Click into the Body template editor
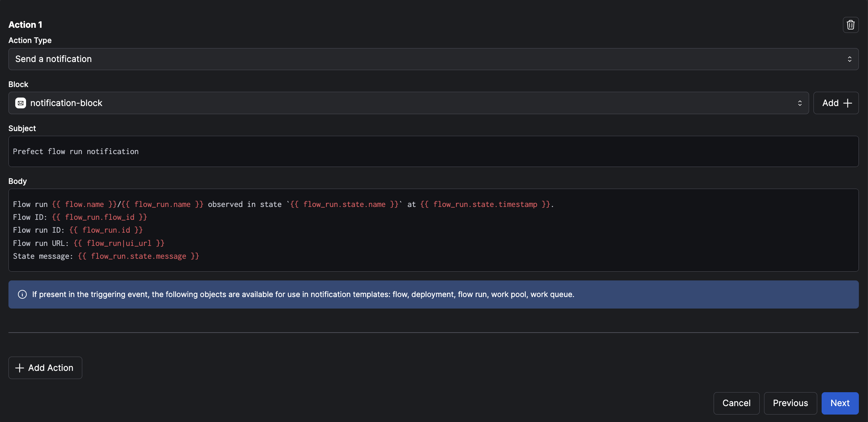The height and width of the screenshot is (422, 868). tap(433, 230)
